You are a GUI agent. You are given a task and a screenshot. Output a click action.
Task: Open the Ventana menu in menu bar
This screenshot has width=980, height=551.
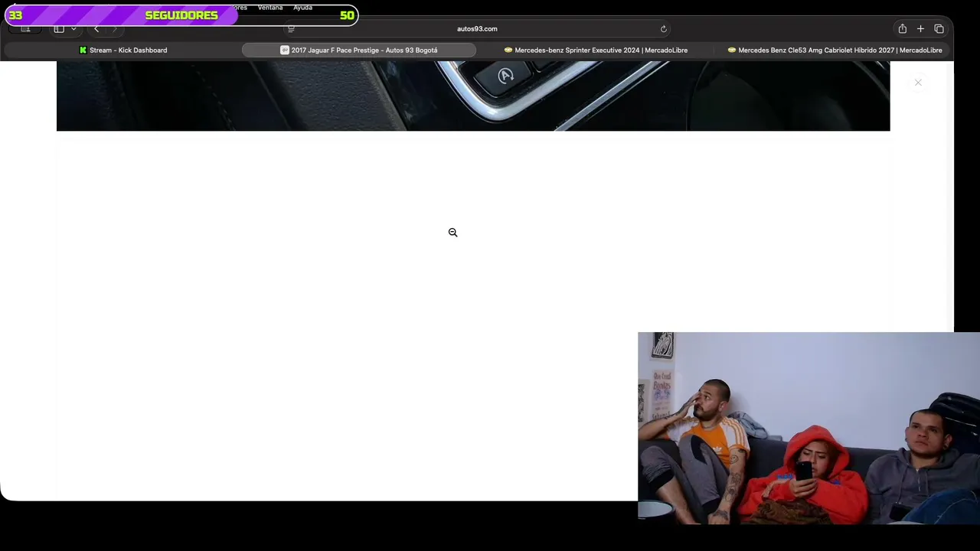(x=270, y=8)
